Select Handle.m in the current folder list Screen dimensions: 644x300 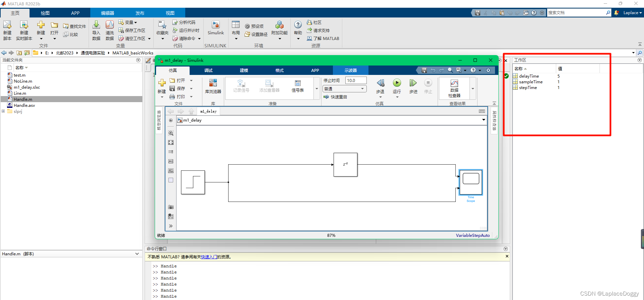71,99
